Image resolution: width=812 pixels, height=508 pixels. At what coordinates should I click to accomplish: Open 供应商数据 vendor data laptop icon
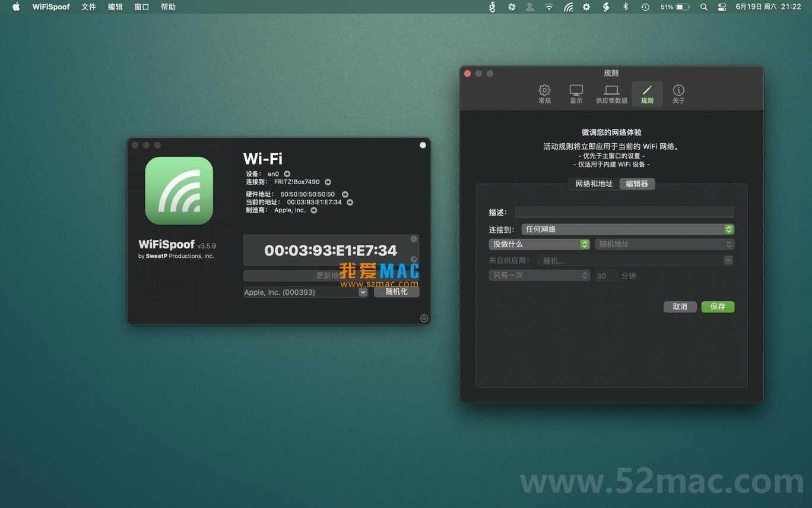click(611, 93)
